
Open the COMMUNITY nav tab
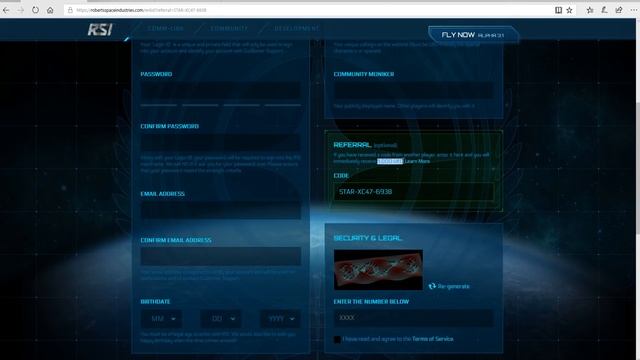point(229,29)
